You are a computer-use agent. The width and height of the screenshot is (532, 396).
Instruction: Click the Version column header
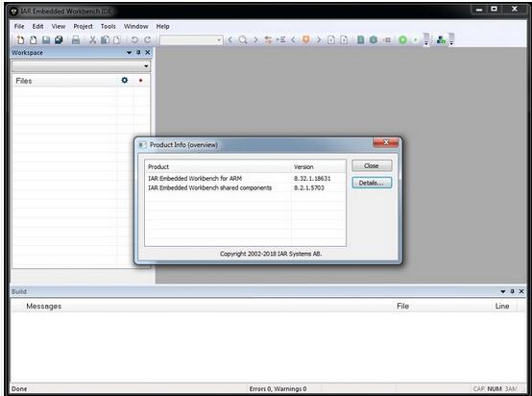[x=319, y=166]
